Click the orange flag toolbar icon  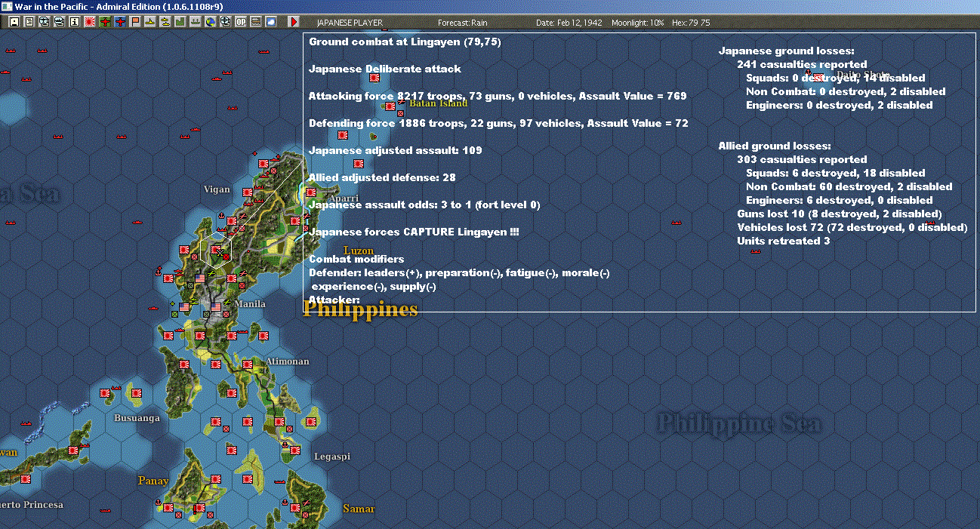(x=135, y=22)
